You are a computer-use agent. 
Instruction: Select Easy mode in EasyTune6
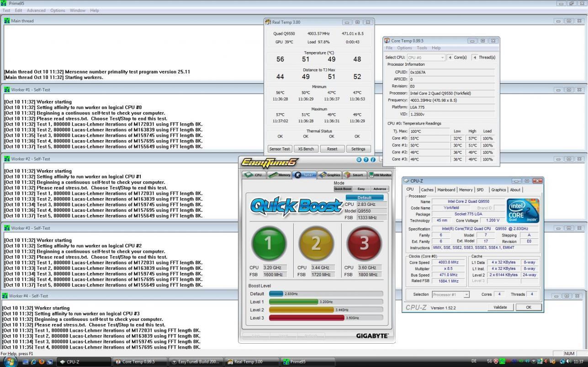tap(361, 189)
